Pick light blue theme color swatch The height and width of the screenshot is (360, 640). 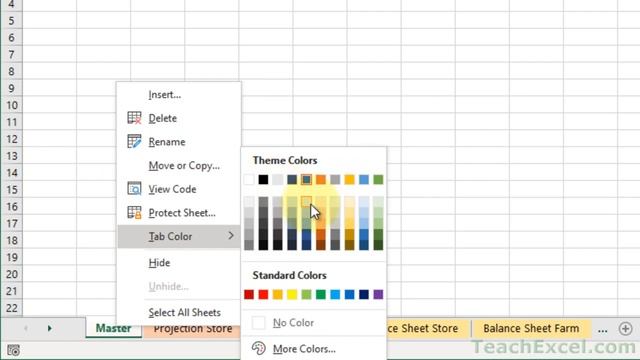(x=364, y=179)
